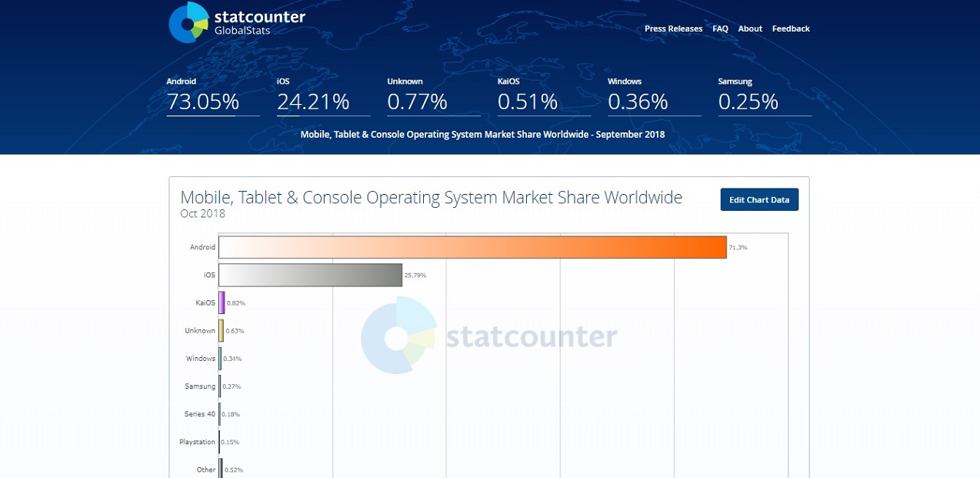Click the 0.63% value label
Viewport: 980px width, 478px height.
click(x=235, y=331)
